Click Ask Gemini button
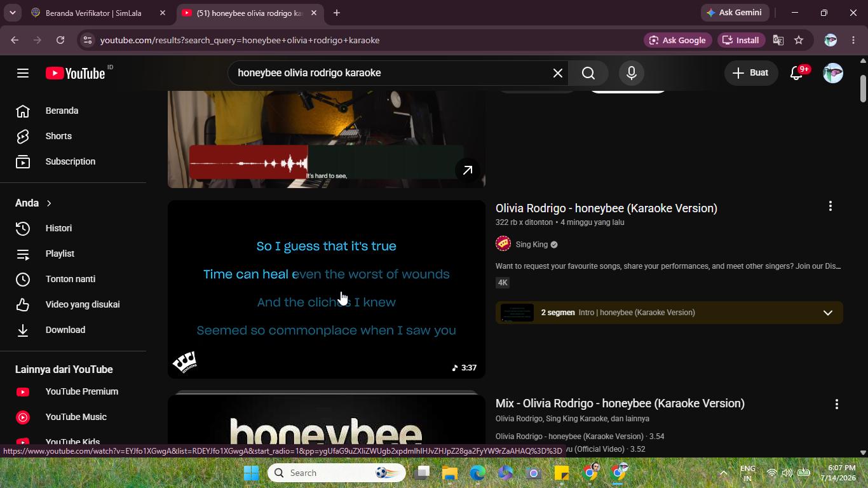This screenshot has width=868, height=488. pos(735,13)
